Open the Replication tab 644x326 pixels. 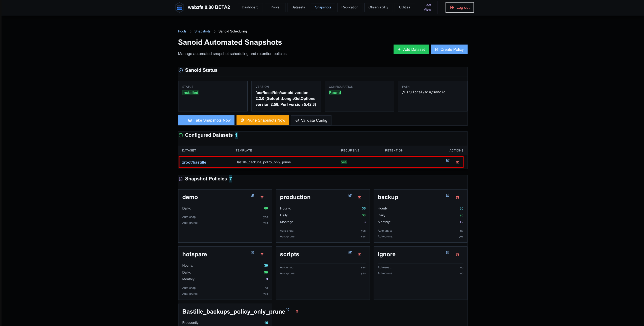[x=350, y=7]
